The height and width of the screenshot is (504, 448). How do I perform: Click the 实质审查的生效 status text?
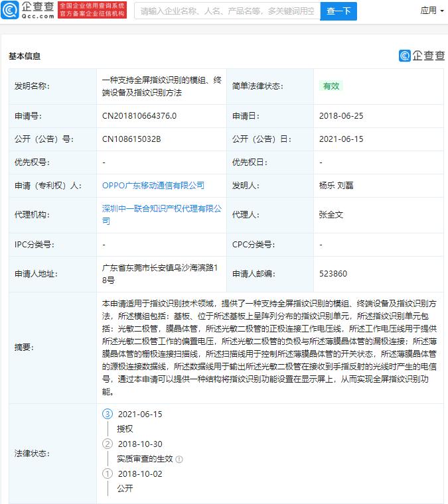pyautogui.click(x=145, y=459)
